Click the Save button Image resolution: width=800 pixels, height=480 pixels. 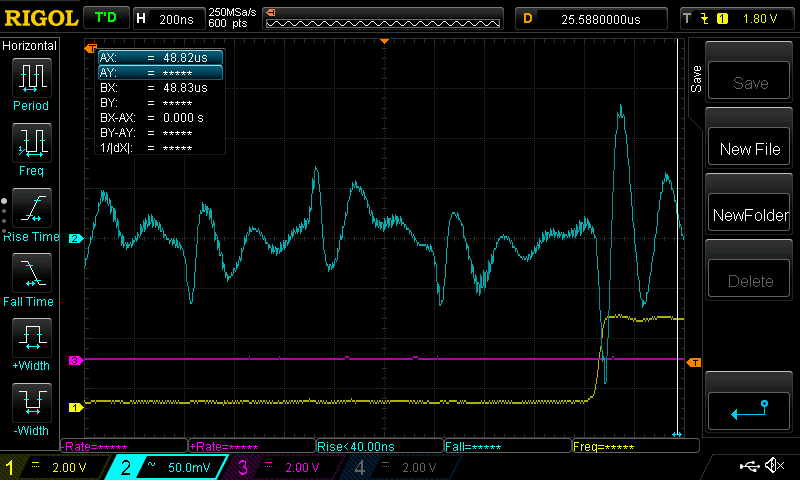pos(749,81)
